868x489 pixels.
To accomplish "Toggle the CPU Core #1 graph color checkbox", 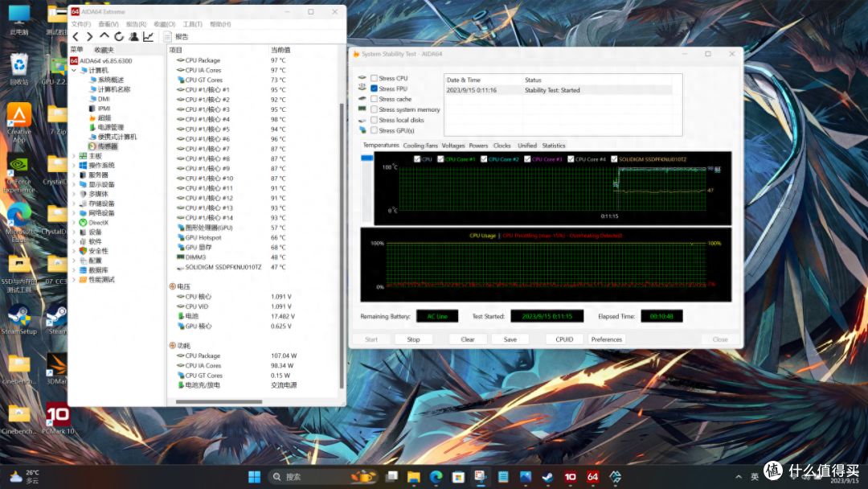I will click(440, 159).
